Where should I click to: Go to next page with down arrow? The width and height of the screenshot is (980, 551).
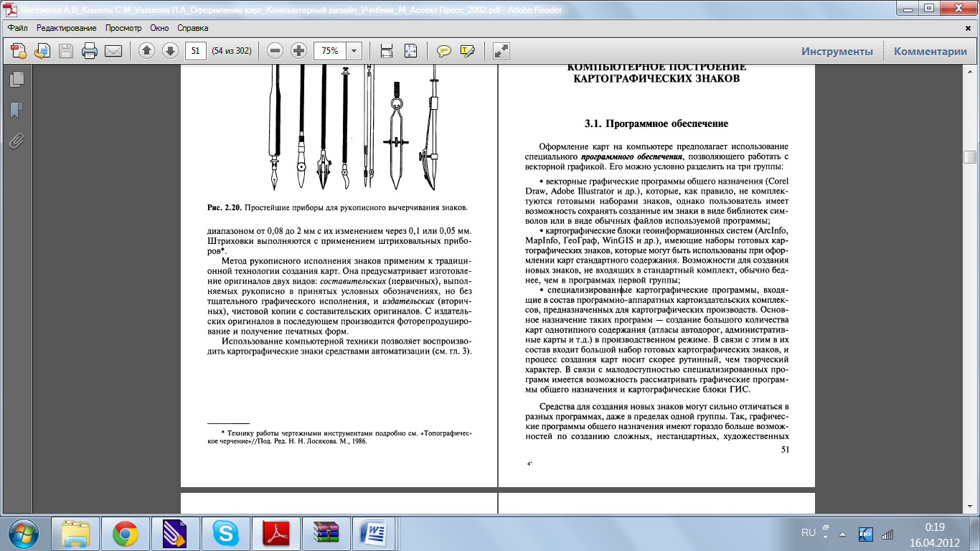170,51
